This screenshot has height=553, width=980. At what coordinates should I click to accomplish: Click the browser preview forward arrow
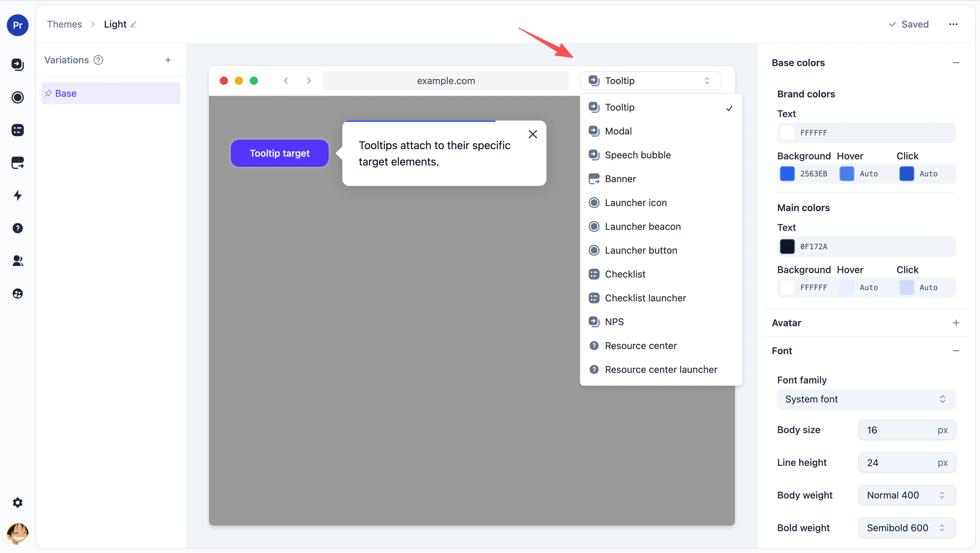click(309, 81)
